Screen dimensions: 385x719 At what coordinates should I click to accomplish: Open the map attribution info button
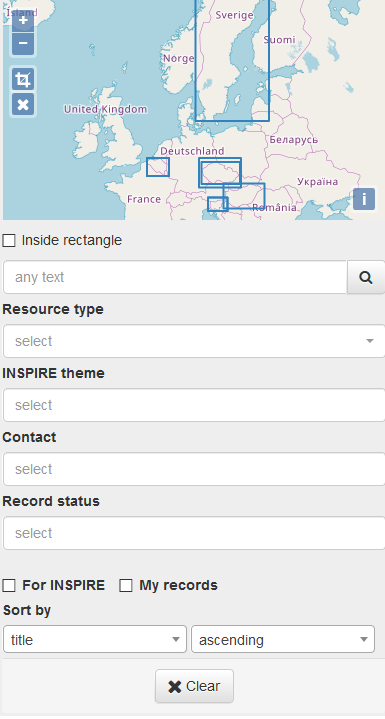[x=364, y=199]
